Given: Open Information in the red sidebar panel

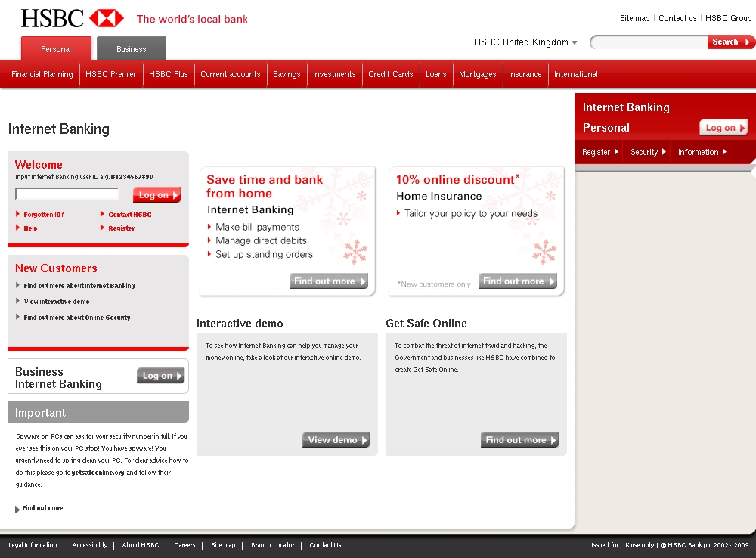Looking at the screenshot, I should pyautogui.click(x=702, y=152).
